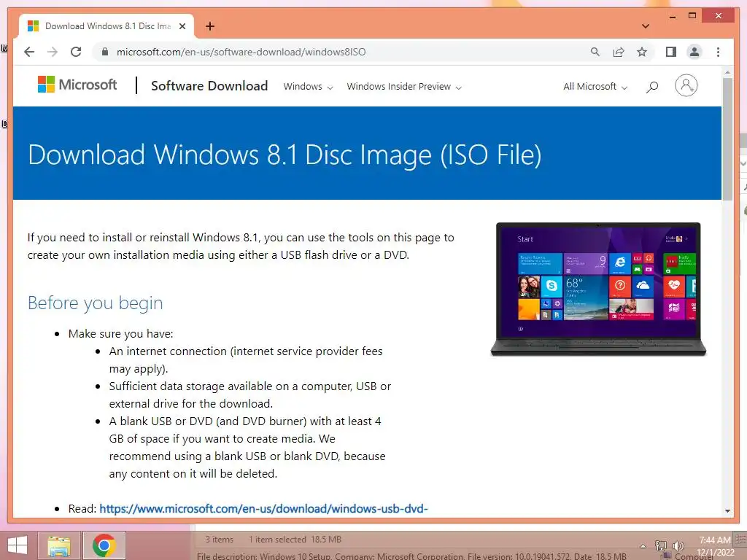
Task: Go back using the browser back arrow
Action: tap(29, 52)
